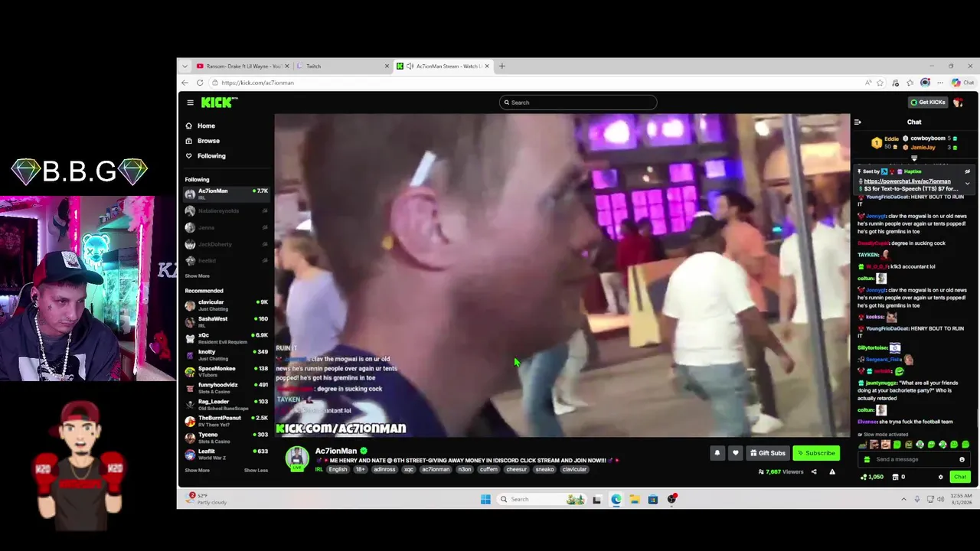Click the cheesur tag
Image resolution: width=980 pixels, height=551 pixels.
(516, 470)
